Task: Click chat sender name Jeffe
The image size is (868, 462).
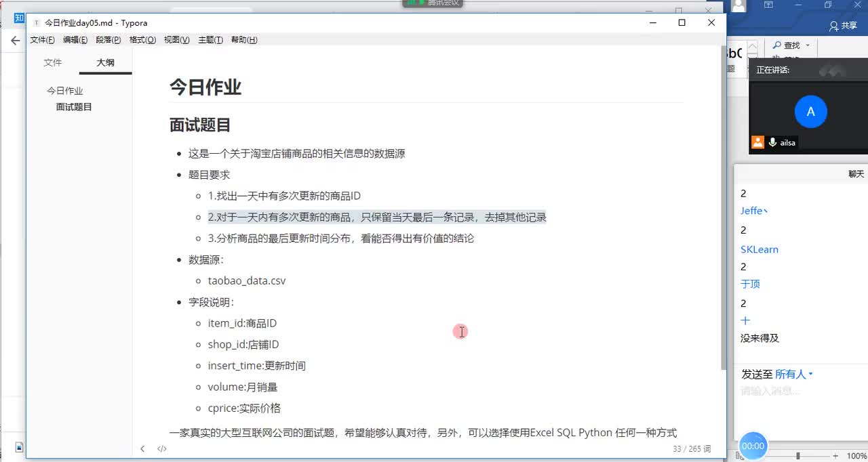Action: coord(754,211)
